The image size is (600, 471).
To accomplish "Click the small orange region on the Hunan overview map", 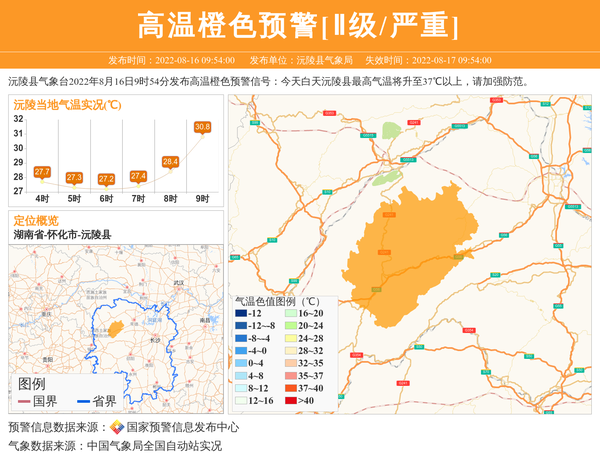I will pos(115,328).
